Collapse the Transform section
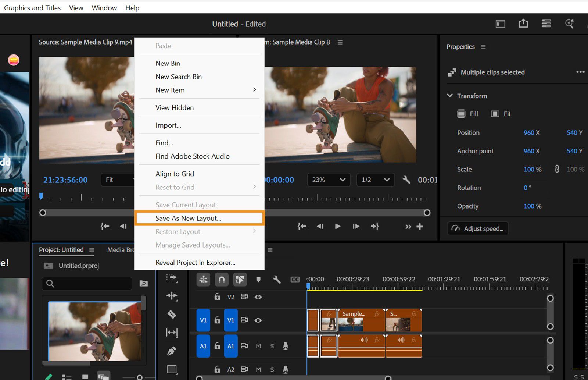Screen dimensions: 588x380 pos(450,96)
